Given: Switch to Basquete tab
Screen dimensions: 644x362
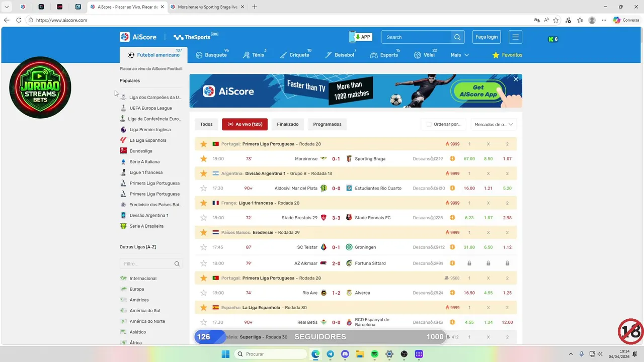Looking at the screenshot, I should coord(211,55).
